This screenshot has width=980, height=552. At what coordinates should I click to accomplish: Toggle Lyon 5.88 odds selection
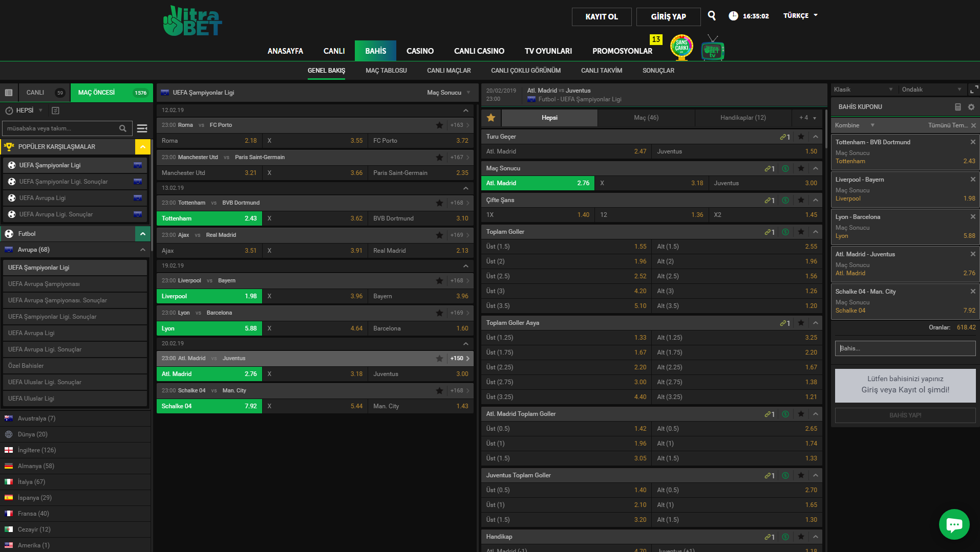click(x=209, y=328)
